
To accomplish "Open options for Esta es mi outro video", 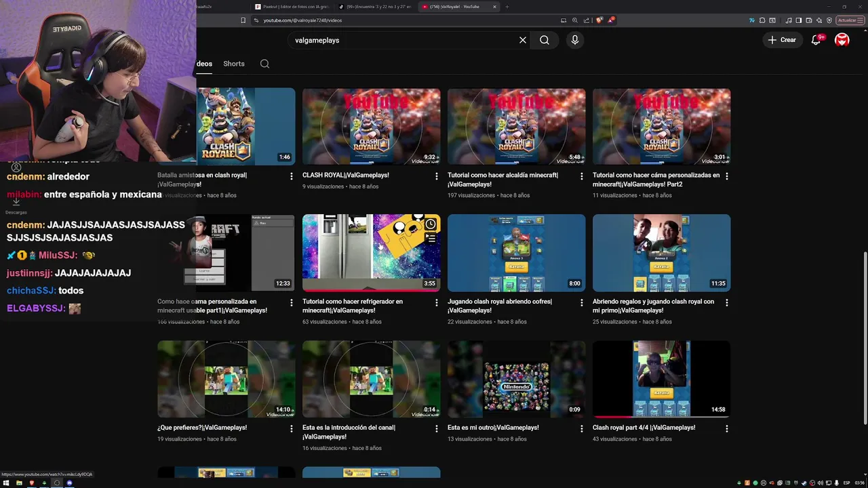I will [582, 429].
